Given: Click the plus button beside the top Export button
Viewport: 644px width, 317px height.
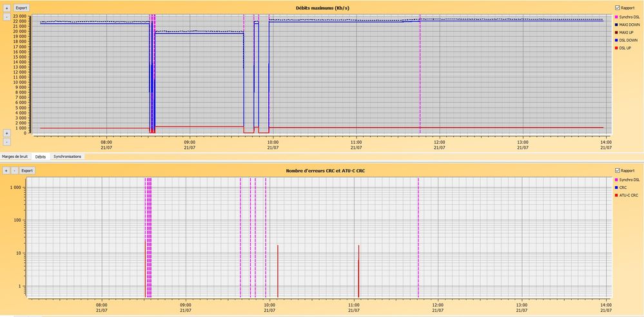Looking at the screenshot, I should 6,8.
